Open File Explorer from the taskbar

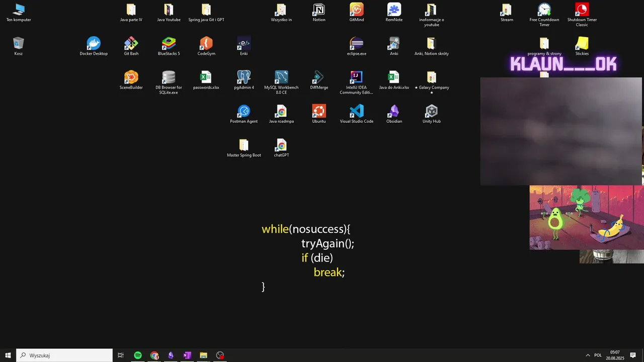[x=204, y=355]
